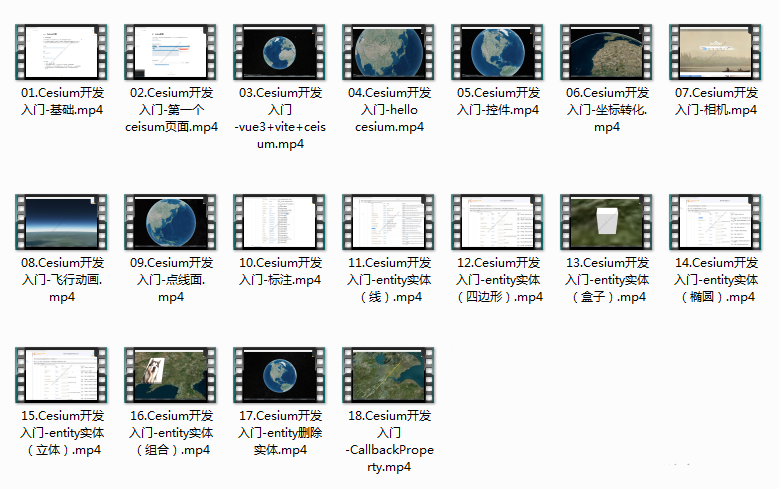Select the 07 相机 video thumbnail

click(716, 52)
